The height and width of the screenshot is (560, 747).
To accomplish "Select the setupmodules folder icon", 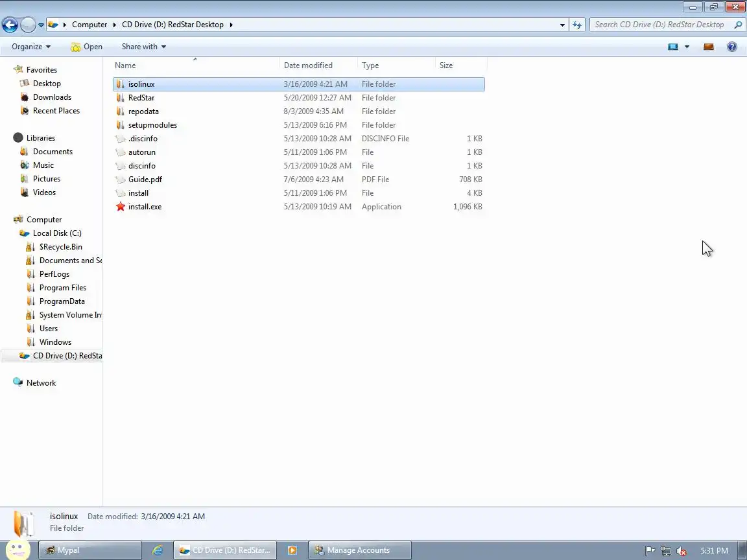I will point(120,125).
